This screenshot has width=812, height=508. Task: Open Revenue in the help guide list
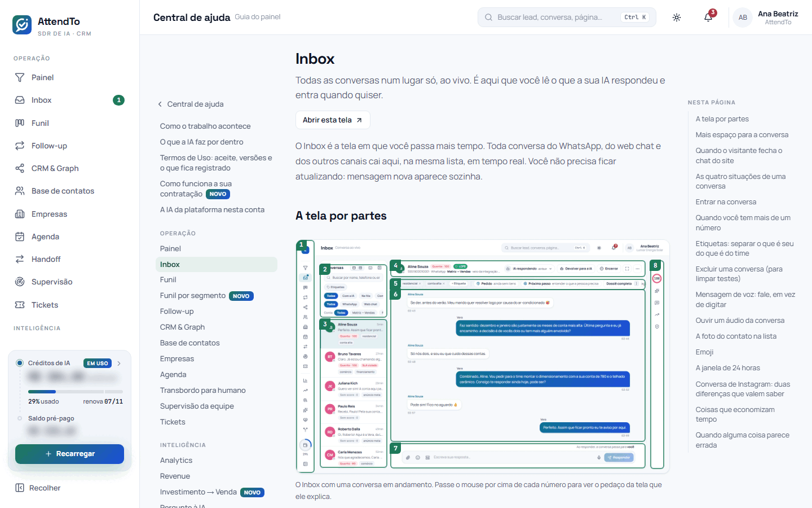(175, 476)
